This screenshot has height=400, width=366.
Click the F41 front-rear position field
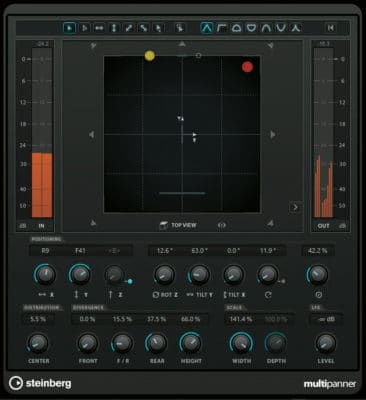[x=80, y=250]
